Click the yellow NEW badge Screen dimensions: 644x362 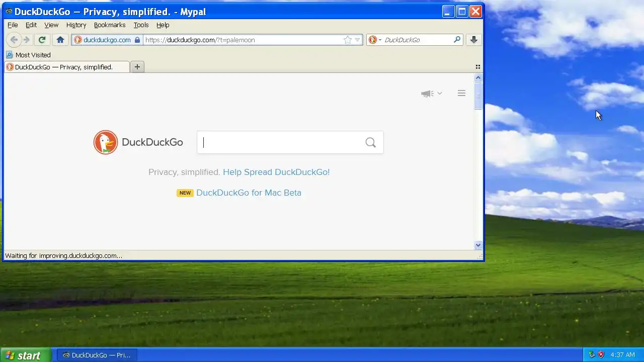pos(185,193)
